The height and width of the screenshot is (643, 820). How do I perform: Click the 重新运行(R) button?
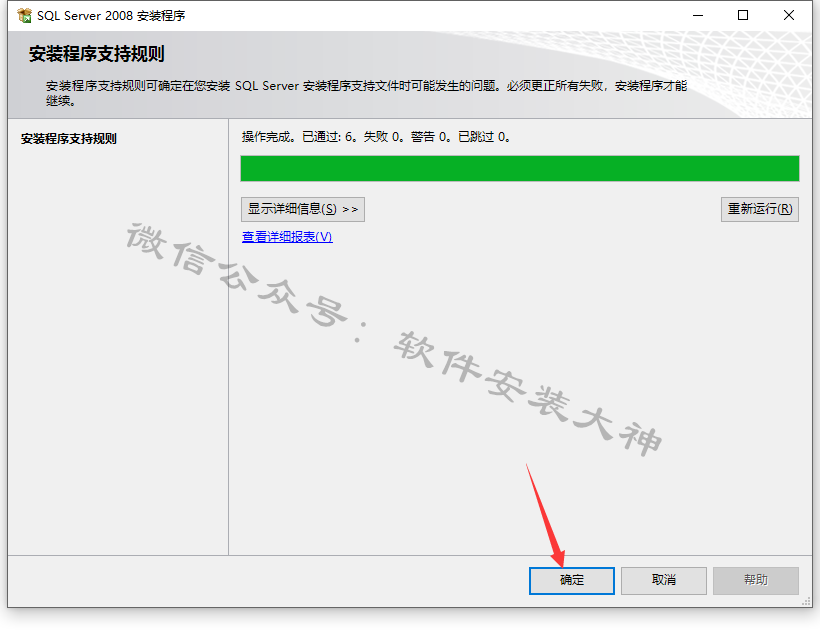pyautogui.click(x=759, y=210)
